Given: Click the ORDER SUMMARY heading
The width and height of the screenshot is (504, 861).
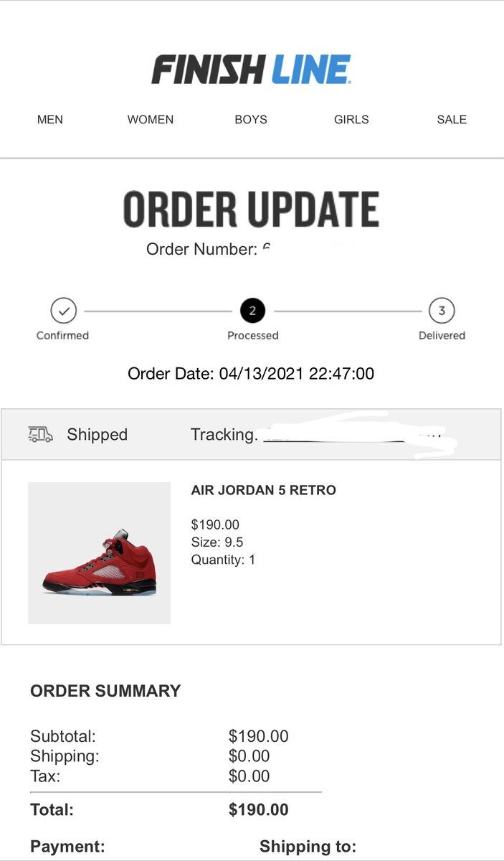Looking at the screenshot, I should point(105,691).
